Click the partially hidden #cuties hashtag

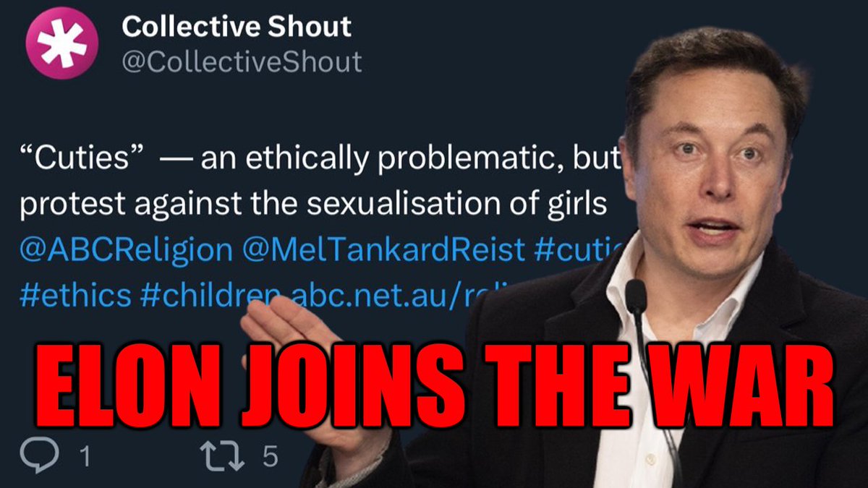[x=580, y=250]
